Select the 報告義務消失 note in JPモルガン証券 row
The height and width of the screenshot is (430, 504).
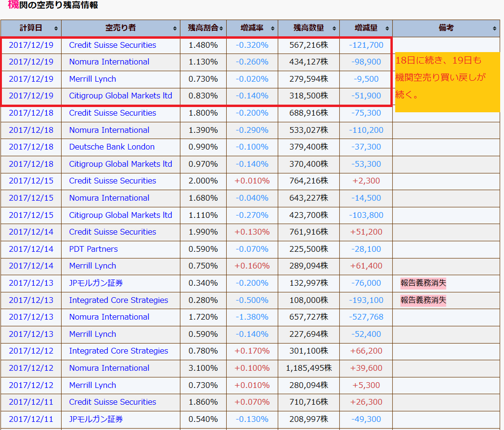[423, 283]
